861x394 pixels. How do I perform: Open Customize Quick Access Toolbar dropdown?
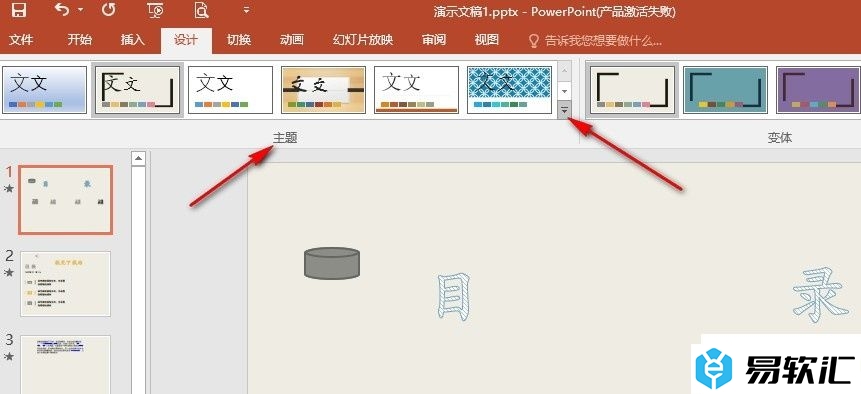pos(247,10)
